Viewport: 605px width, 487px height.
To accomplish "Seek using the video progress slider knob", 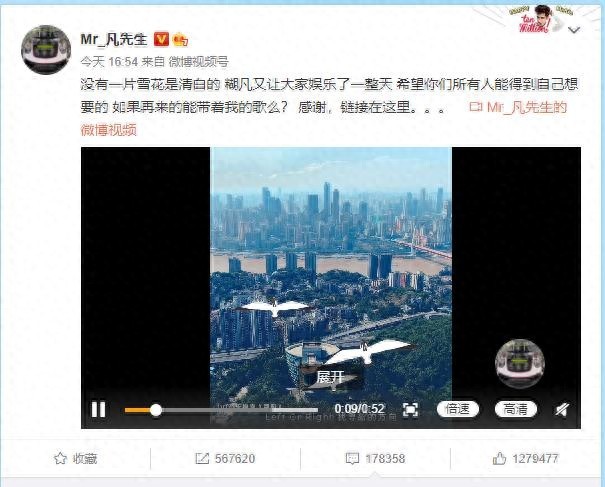I will [156, 410].
